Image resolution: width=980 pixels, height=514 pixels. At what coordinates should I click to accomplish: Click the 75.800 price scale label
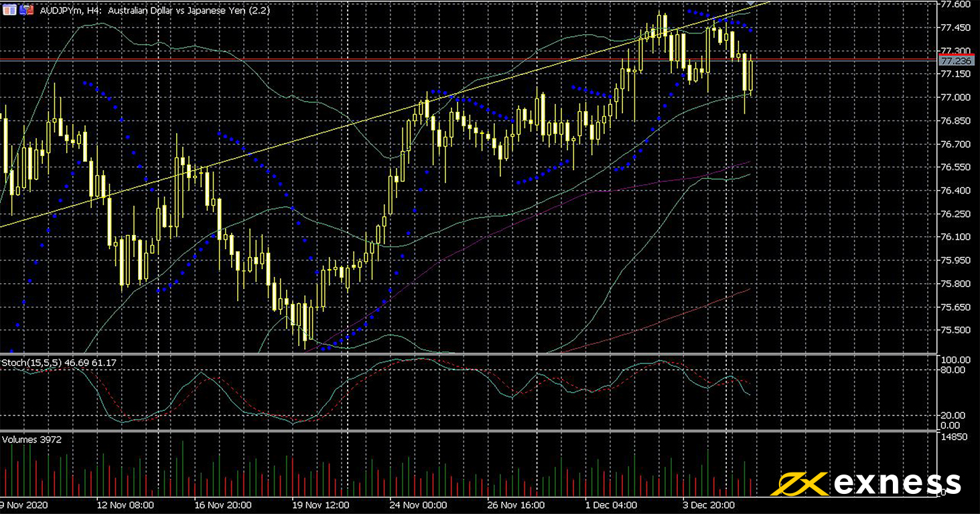coord(955,284)
